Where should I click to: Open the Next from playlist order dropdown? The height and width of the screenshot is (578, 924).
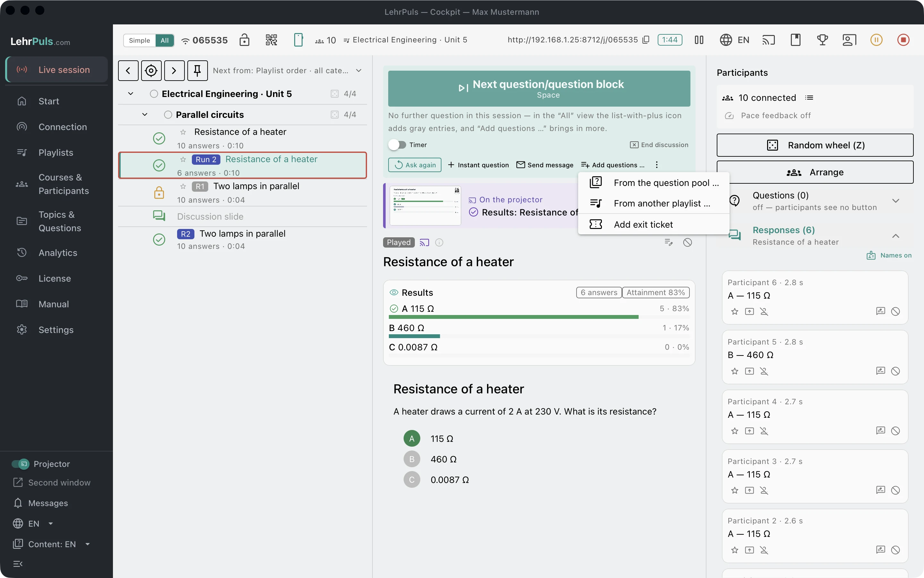[x=287, y=70]
